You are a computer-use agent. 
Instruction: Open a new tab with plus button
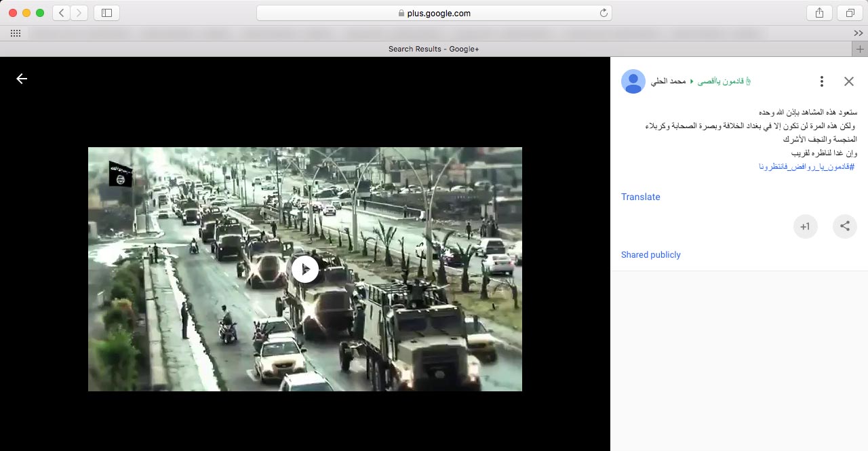[x=860, y=49]
